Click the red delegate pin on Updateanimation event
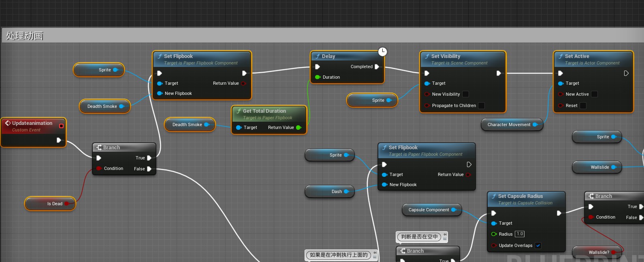The image size is (644, 262). click(x=61, y=126)
